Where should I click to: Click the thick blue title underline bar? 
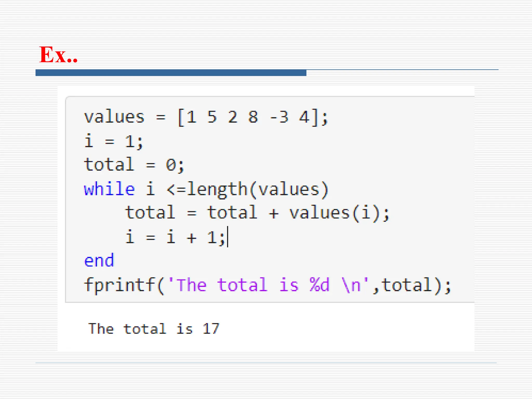coord(171,73)
